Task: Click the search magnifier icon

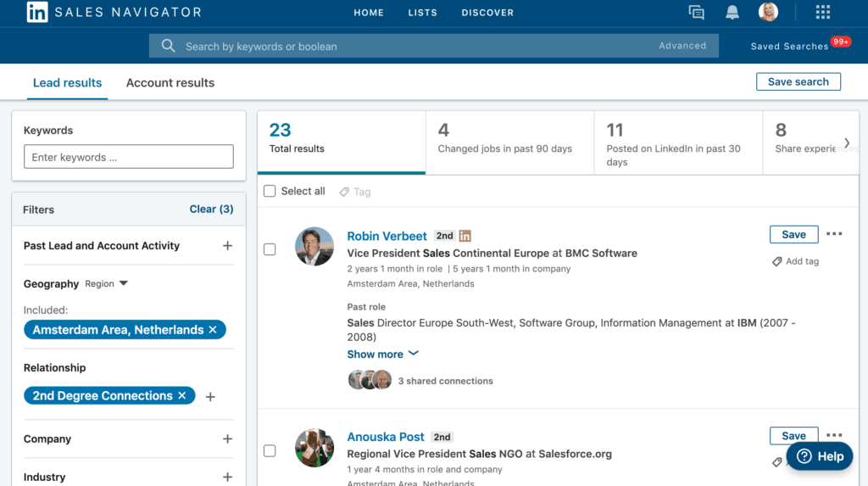Action: tap(169, 46)
